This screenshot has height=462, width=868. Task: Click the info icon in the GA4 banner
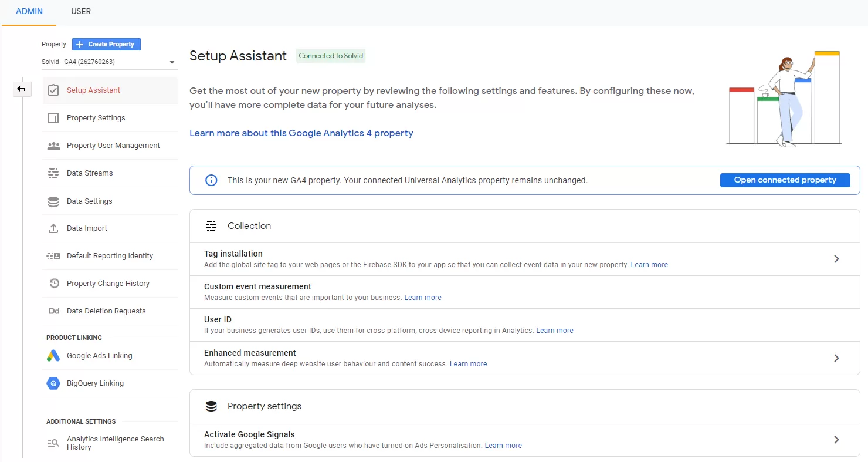211,180
